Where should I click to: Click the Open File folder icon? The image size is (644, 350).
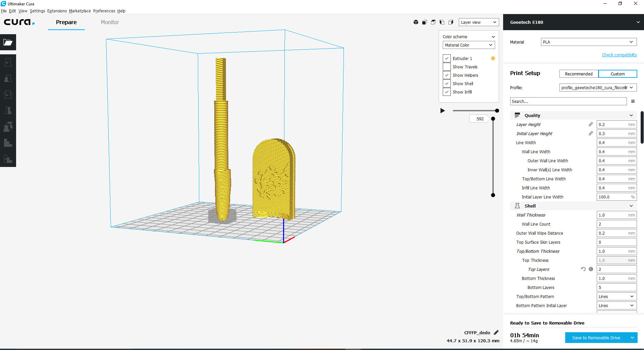tap(8, 42)
